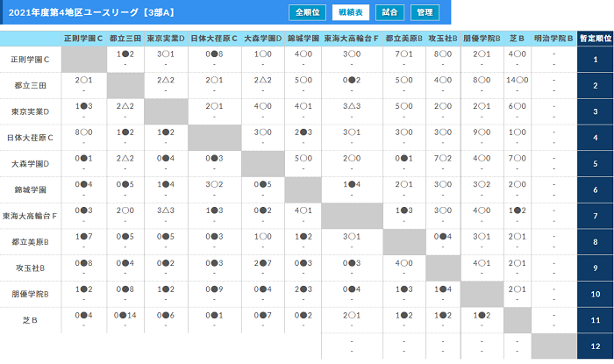Screen dimensions: 614x364
Task: Click the 0●7 score in 芝B row
Action: [263, 316]
